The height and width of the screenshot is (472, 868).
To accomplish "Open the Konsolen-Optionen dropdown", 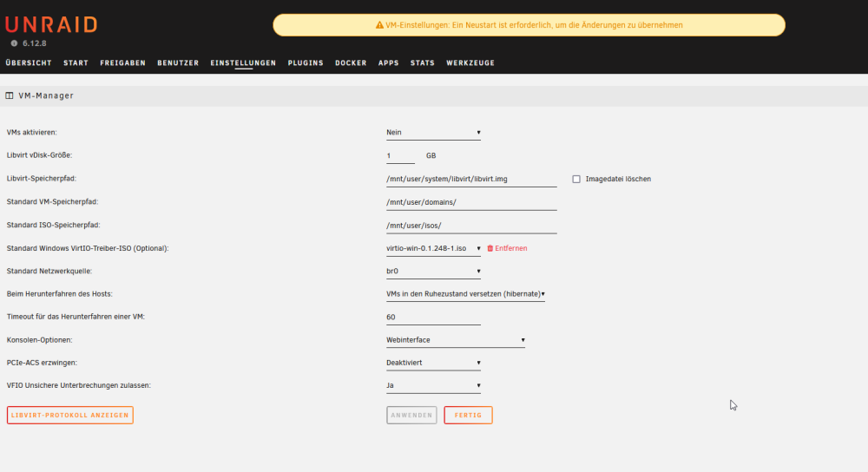I will pos(456,340).
